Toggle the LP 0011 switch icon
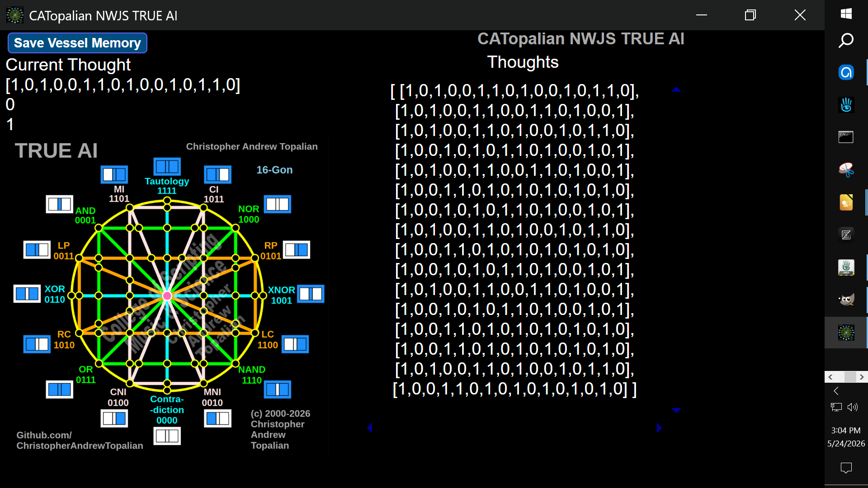868x488 pixels. [37, 249]
